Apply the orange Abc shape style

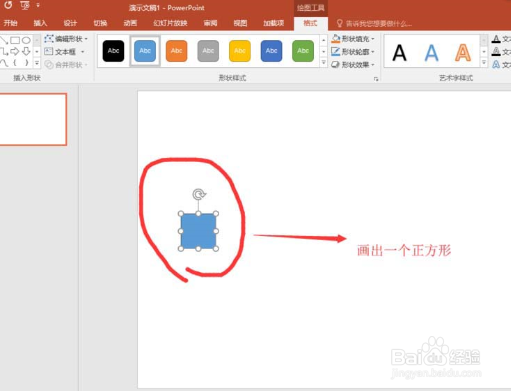[x=176, y=51]
